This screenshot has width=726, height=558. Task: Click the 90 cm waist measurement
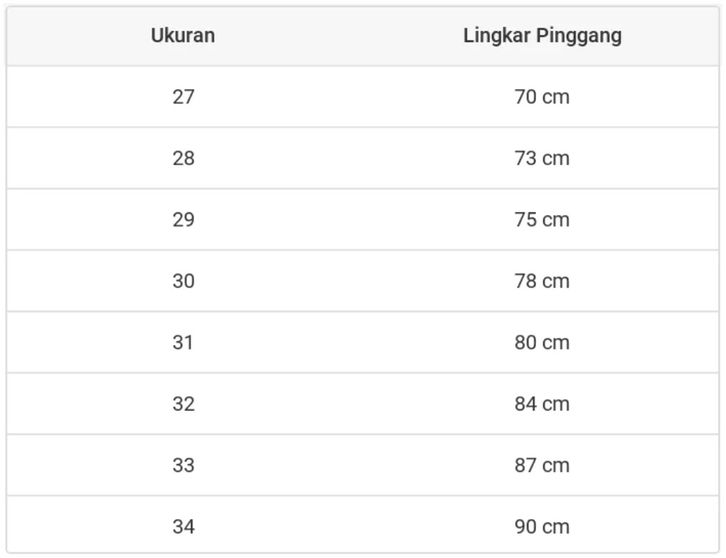pos(542,526)
